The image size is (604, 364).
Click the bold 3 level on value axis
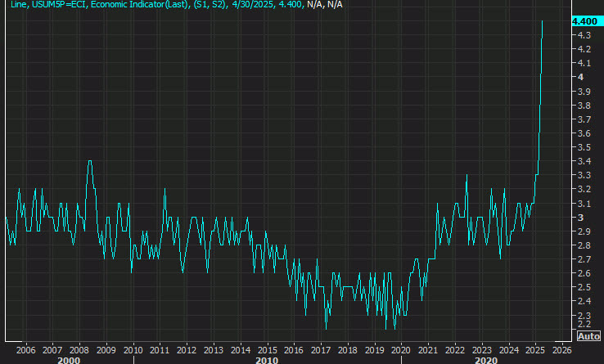[x=580, y=218]
